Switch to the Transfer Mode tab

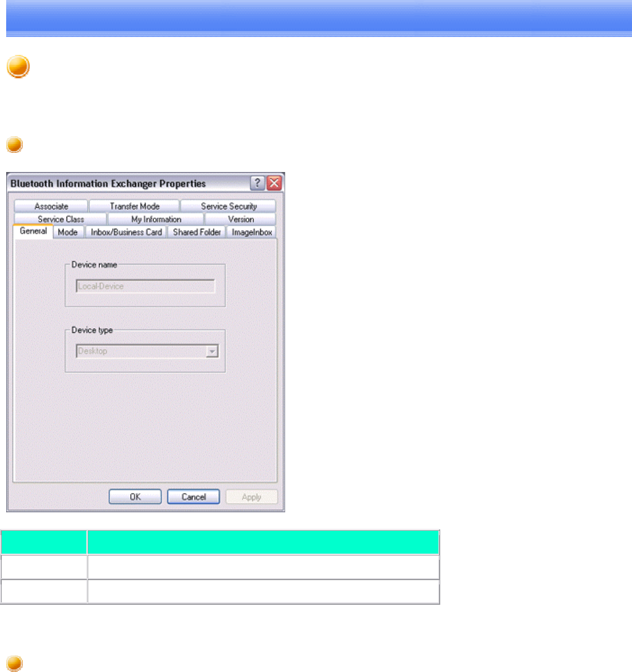pos(134,206)
